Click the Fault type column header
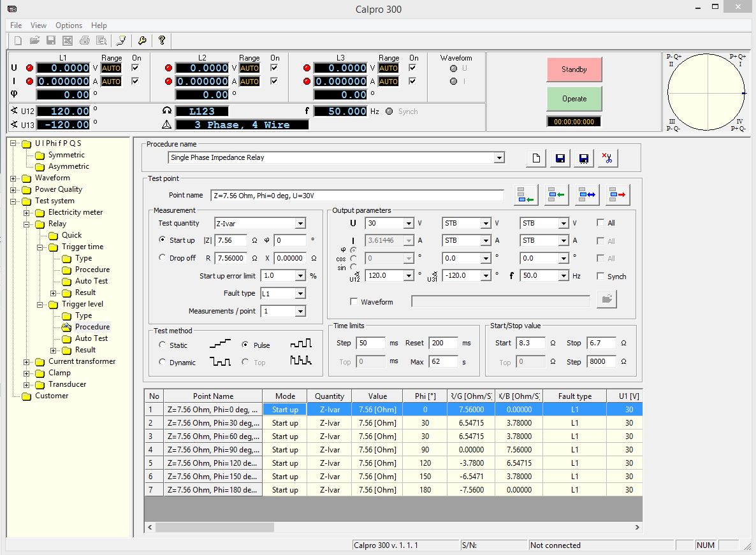This screenshot has height=555, width=756. (575, 396)
